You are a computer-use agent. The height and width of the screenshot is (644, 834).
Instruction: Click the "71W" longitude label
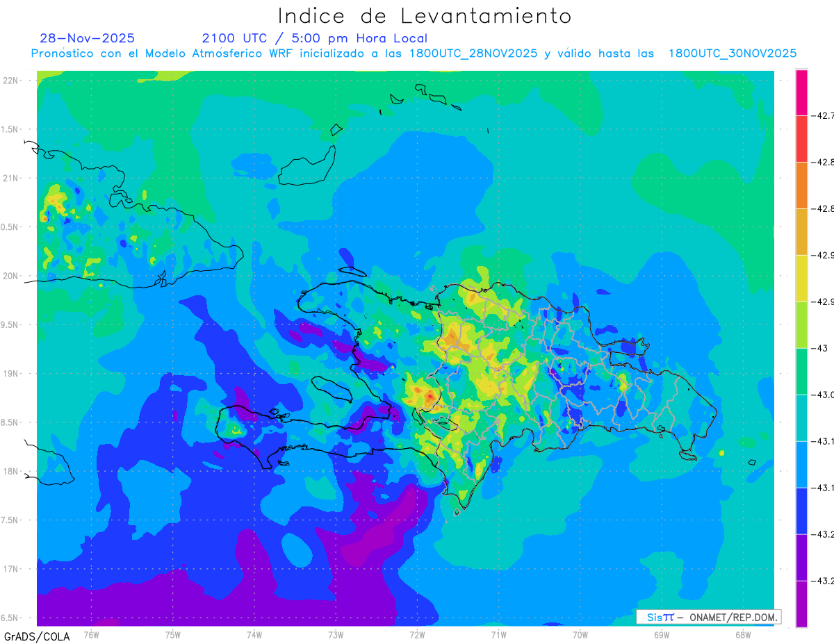coord(498,634)
